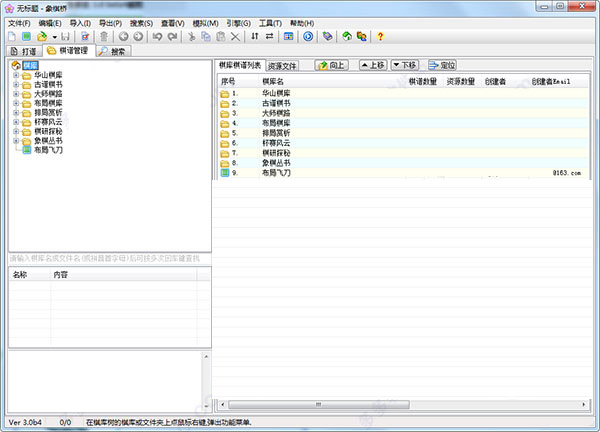The height and width of the screenshot is (432, 600).
Task: Expand the 象棋丛书 tree node
Action: (x=15, y=140)
